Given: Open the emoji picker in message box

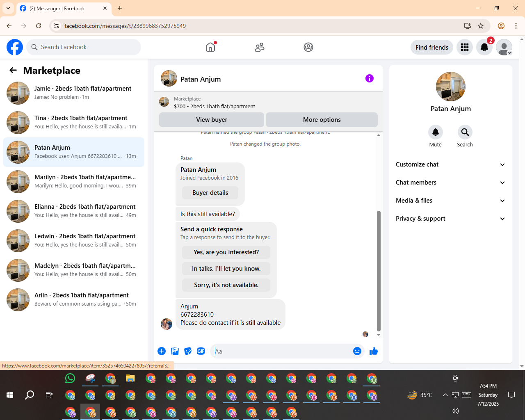Looking at the screenshot, I should point(357,351).
